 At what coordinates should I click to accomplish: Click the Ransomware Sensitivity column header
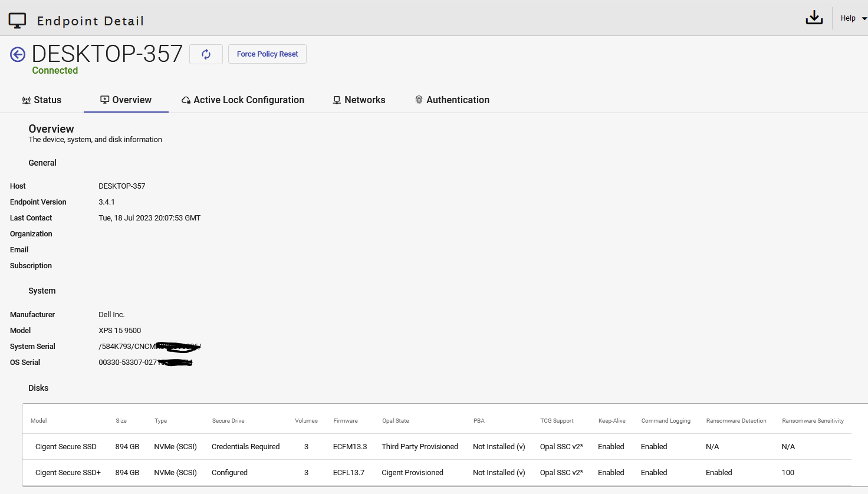(812, 421)
